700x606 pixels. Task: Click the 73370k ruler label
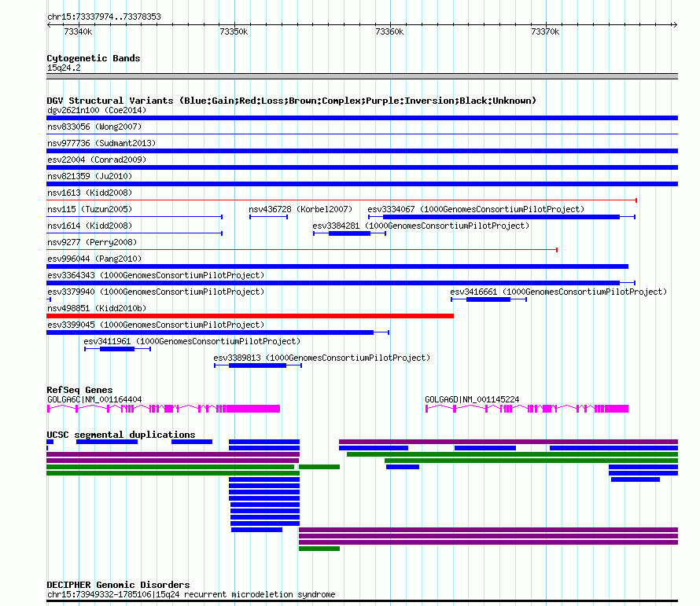point(545,31)
